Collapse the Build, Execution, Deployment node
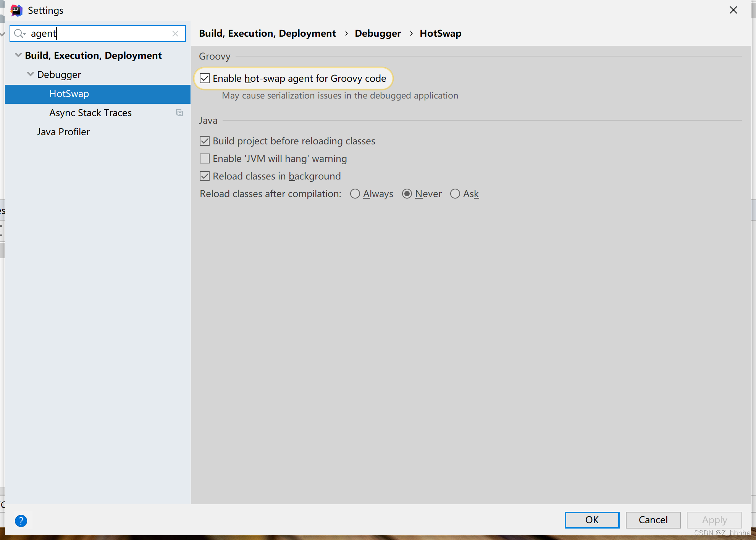The height and width of the screenshot is (540, 756). (x=18, y=55)
